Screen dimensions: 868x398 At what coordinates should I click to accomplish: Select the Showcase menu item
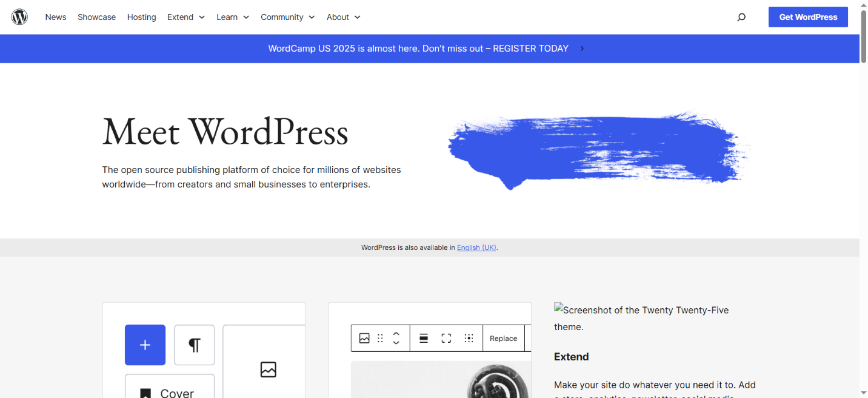(x=96, y=17)
